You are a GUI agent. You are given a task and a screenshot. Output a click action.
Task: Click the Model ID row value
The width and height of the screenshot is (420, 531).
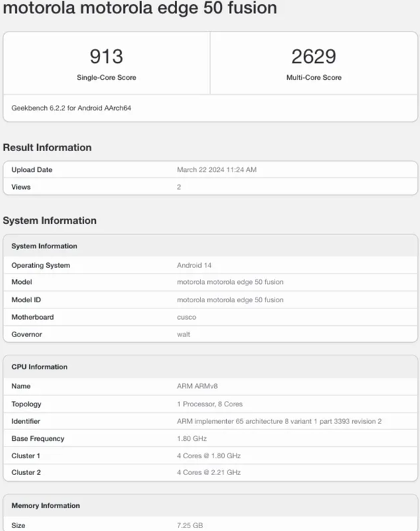pos(230,299)
